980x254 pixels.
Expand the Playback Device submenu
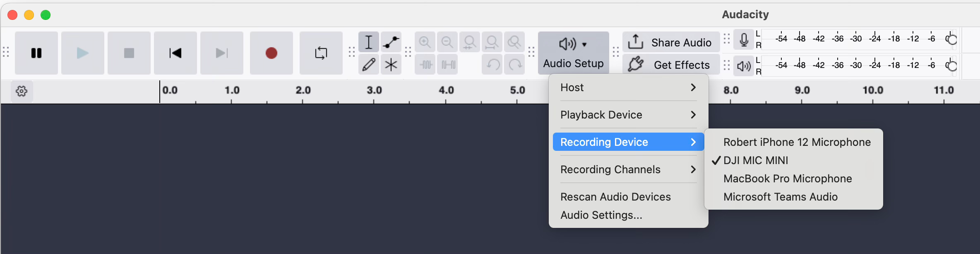[x=628, y=115]
